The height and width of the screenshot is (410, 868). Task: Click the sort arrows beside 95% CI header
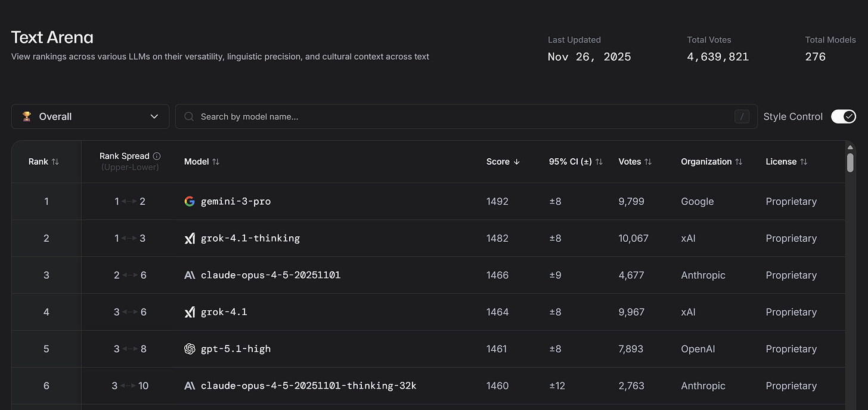point(599,162)
